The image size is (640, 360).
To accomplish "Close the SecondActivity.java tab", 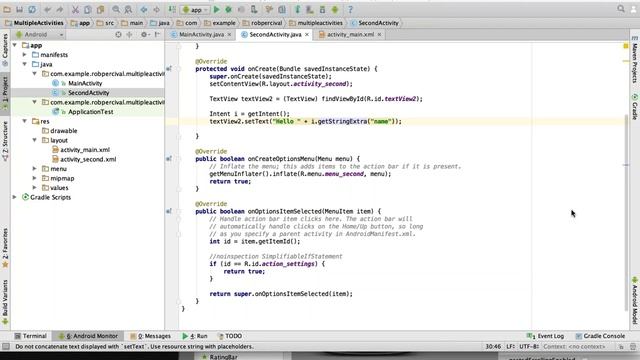I will point(307,35).
